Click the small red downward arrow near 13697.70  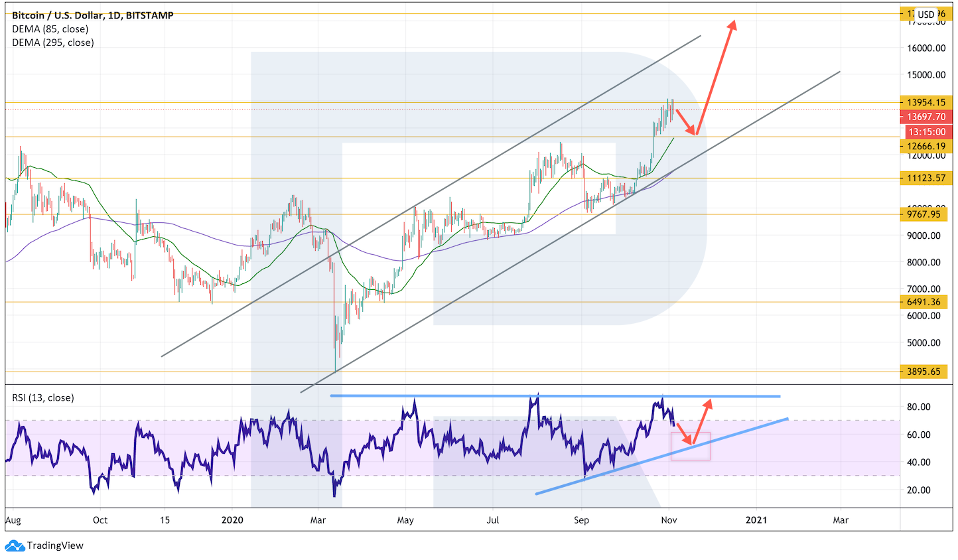coord(686,121)
